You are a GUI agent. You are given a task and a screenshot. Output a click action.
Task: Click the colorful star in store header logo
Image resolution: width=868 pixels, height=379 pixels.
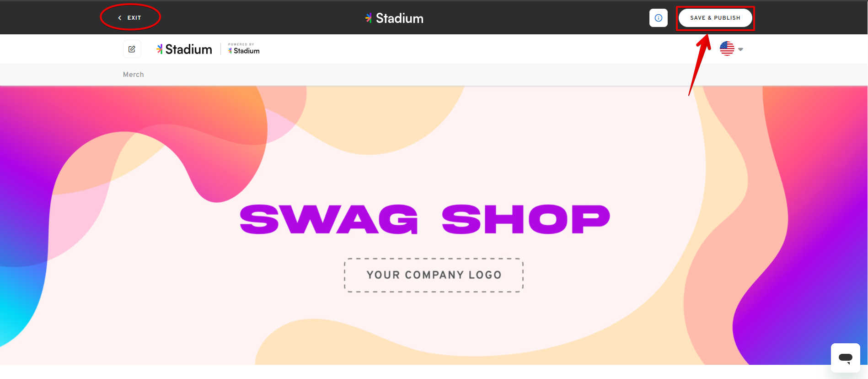[160, 49]
